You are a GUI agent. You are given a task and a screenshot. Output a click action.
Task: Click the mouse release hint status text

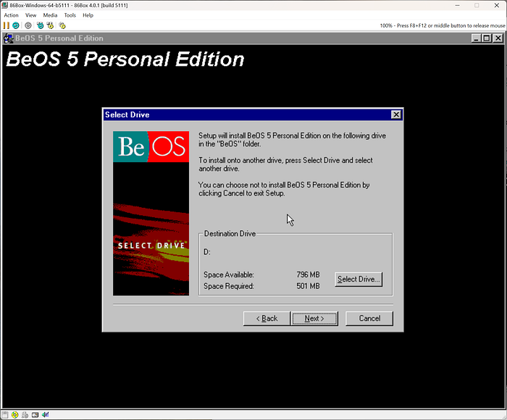(x=443, y=25)
